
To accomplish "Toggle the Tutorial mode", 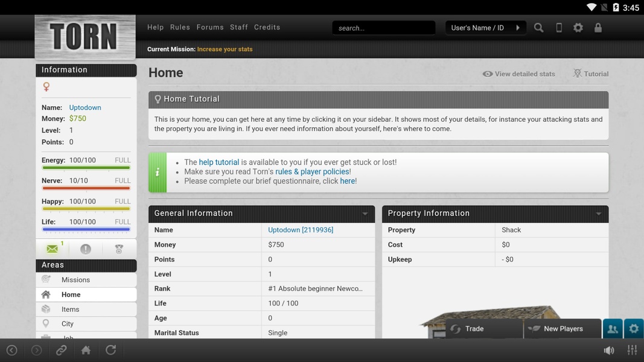I will click(x=591, y=74).
